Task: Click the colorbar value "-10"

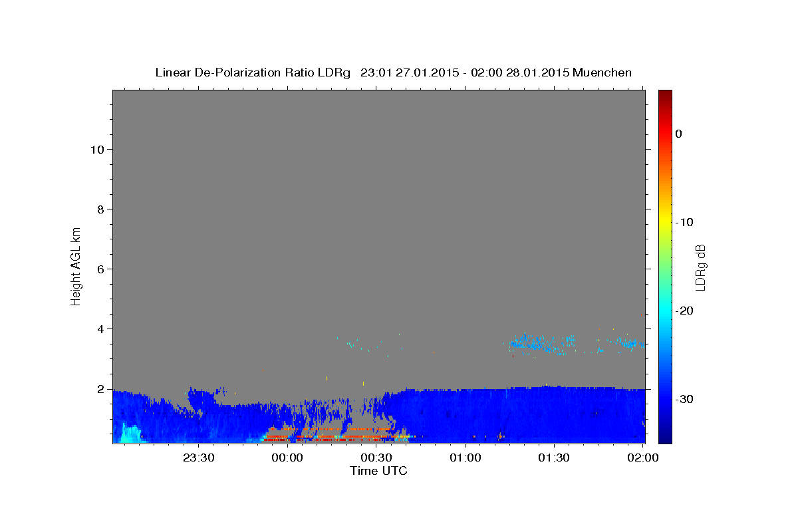Action: click(x=685, y=222)
